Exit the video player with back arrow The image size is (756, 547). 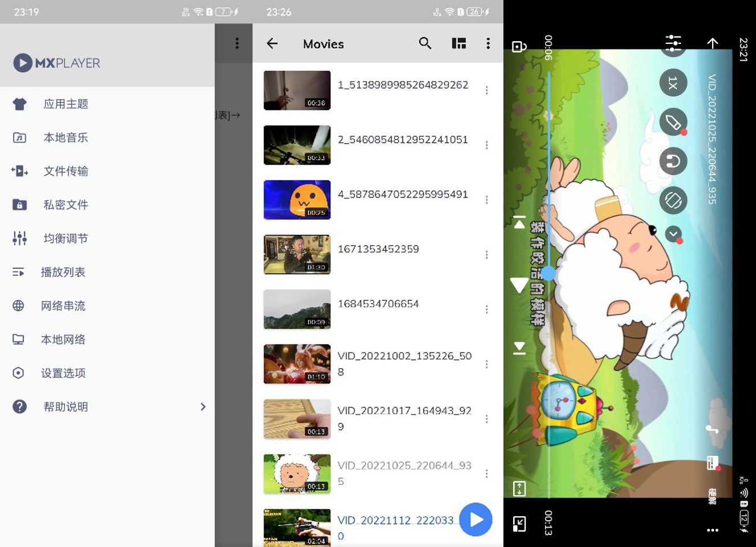tap(712, 43)
